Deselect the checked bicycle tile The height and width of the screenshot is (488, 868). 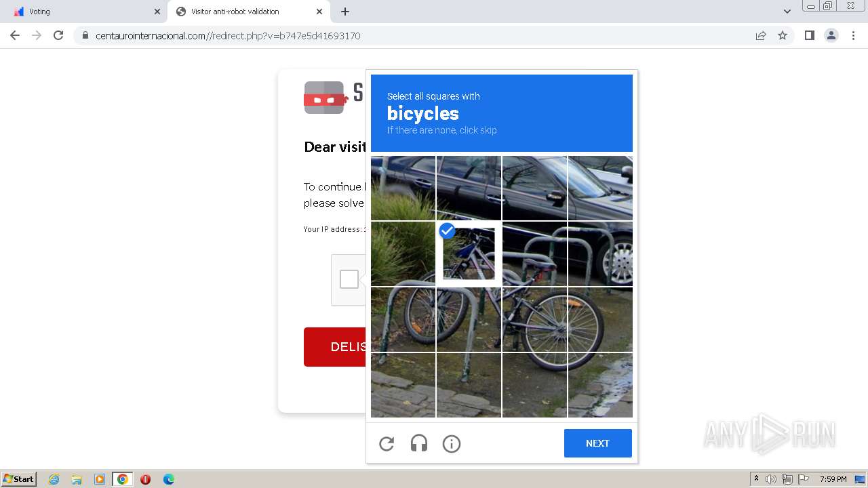tap(469, 254)
